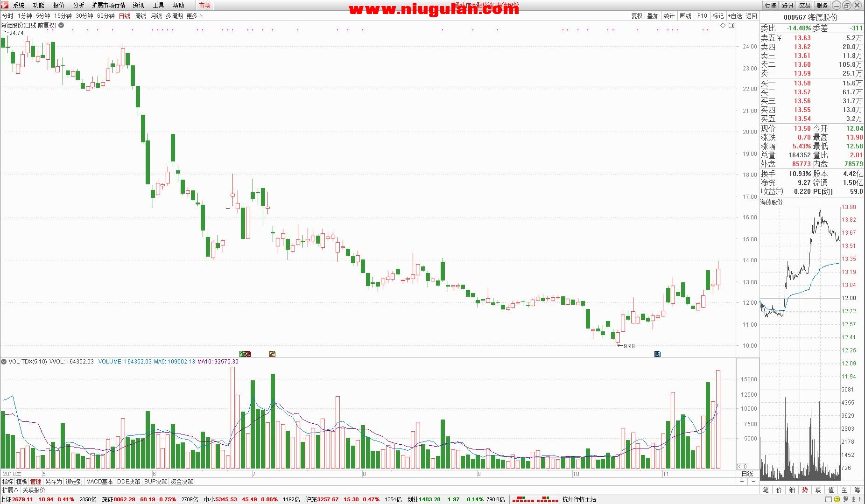The width and height of the screenshot is (865, 504).
Task: Expand the VOL-TDX indicator dropdown arrow
Action: click(4, 362)
